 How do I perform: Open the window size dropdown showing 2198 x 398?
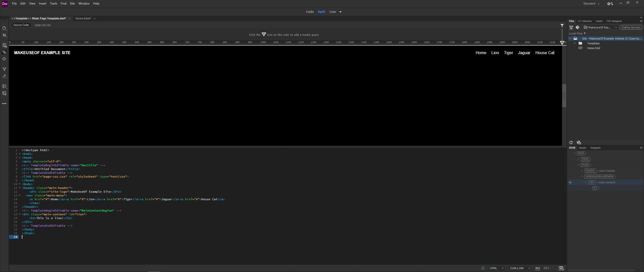tap(520, 268)
